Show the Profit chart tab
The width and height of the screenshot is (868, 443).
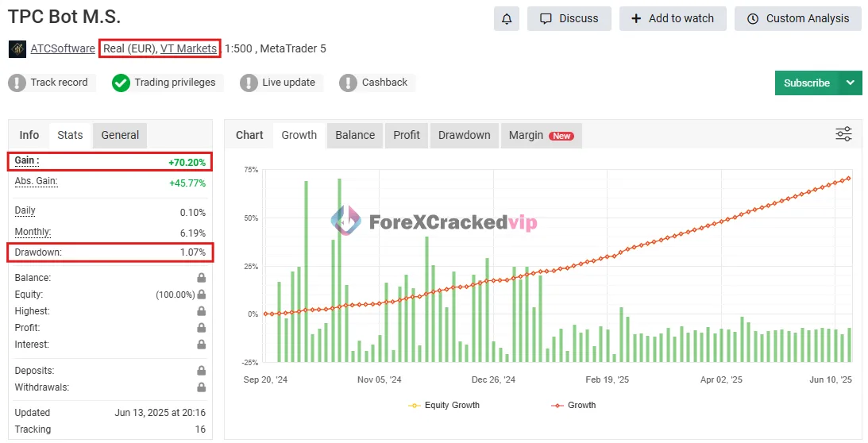coord(407,135)
